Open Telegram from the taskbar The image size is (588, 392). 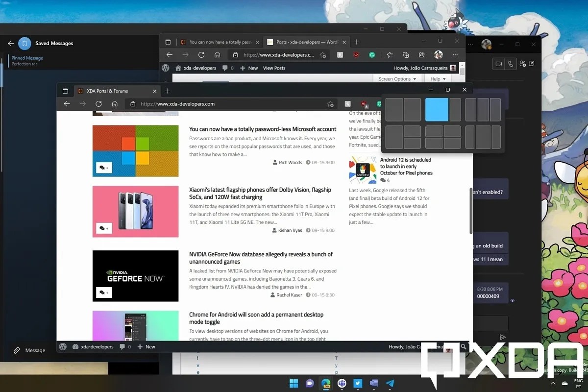(390, 383)
